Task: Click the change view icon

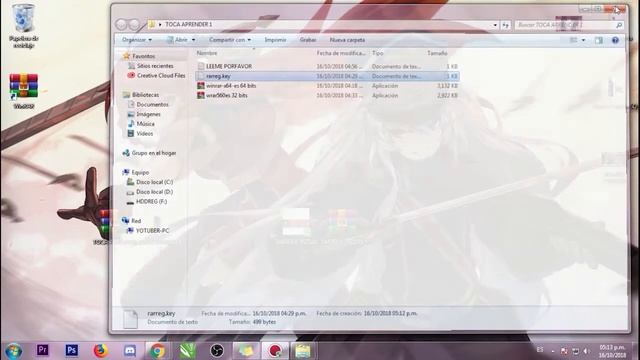Action: (573, 40)
